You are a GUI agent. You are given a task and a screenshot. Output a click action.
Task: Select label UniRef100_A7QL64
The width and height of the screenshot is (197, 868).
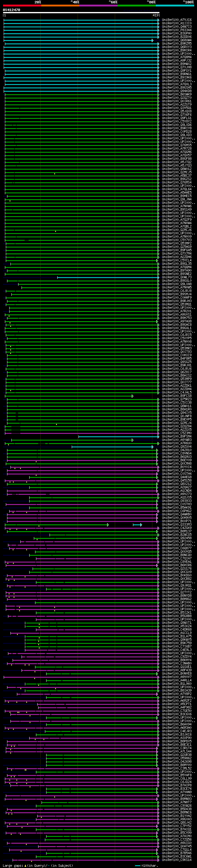(177, 189)
